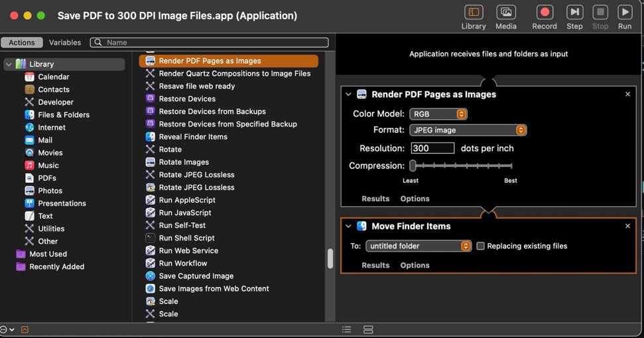This screenshot has width=644, height=338.
Task: Toggle the Library panel icon
Action: pyautogui.click(x=474, y=13)
